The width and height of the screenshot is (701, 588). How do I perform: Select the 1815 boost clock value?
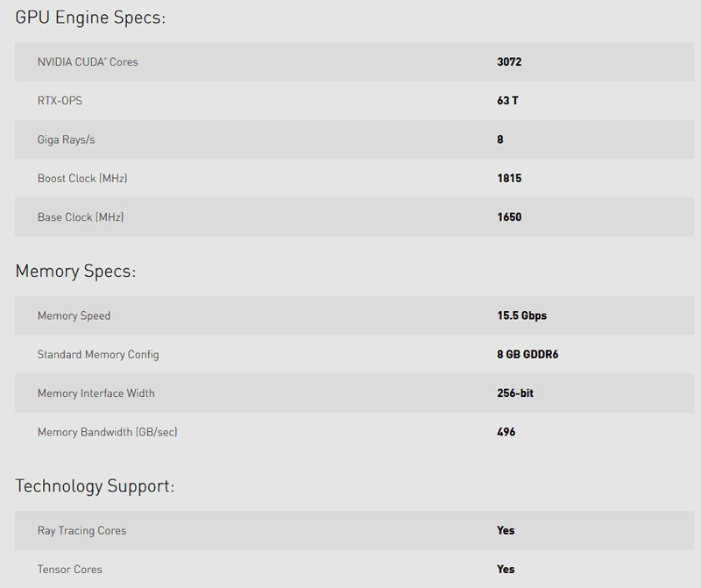click(509, 178)
